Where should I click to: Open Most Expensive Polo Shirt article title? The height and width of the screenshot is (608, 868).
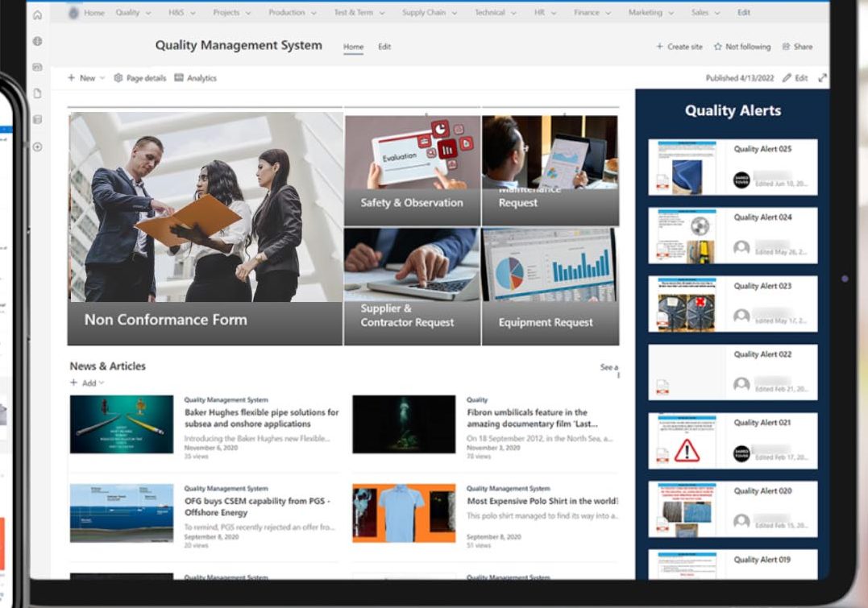pyautogui.click(x=542, y=501)
